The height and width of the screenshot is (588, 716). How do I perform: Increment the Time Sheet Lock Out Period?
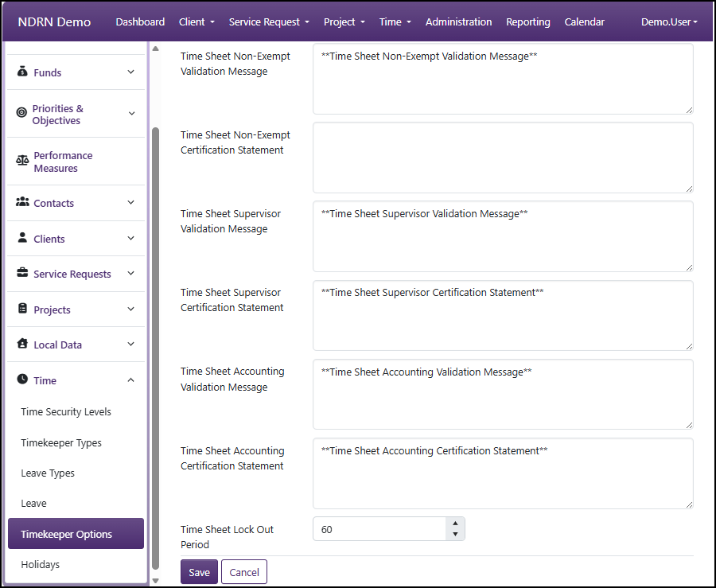(x=455, y=524)
